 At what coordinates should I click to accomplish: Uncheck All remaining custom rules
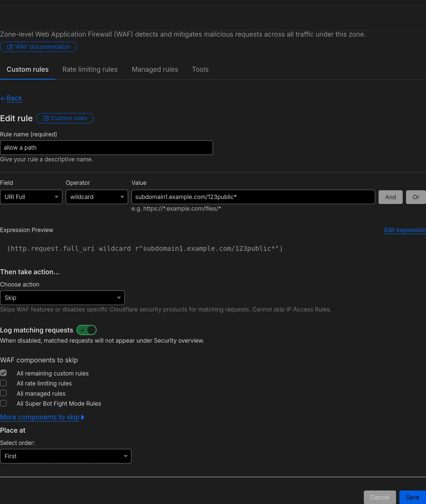point(4,373)
